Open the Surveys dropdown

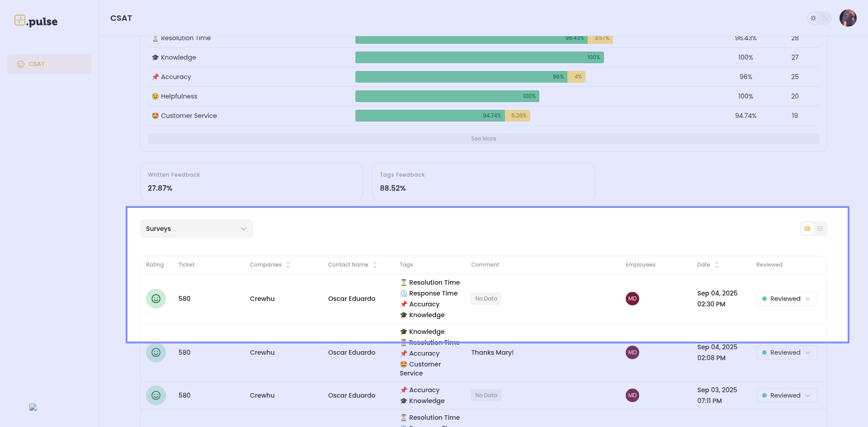tap(197, 229)
